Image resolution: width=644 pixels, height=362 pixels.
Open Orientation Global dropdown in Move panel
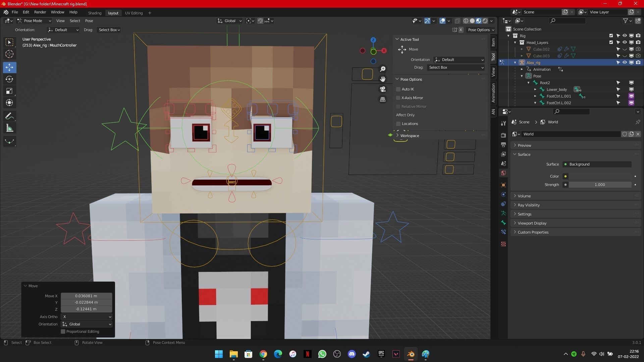click(x=87, y=324)
